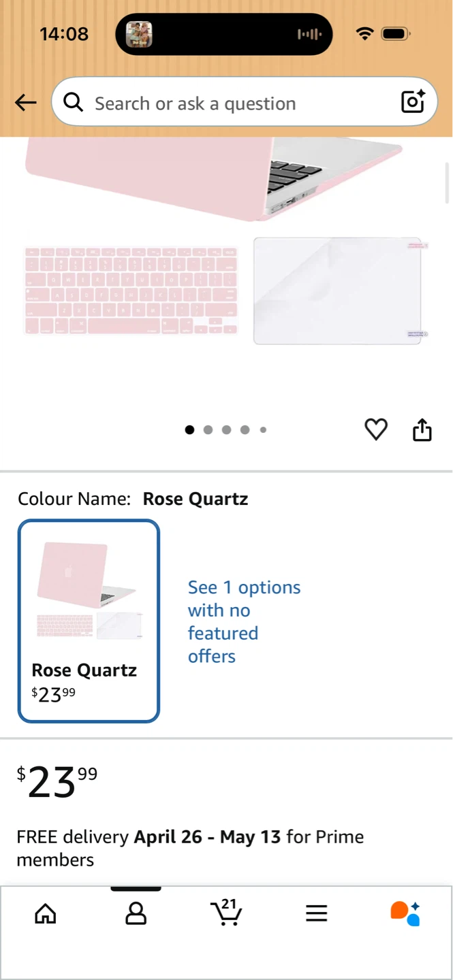
Task: Select Rose Quartz colour option
Action: coord(89,621)
